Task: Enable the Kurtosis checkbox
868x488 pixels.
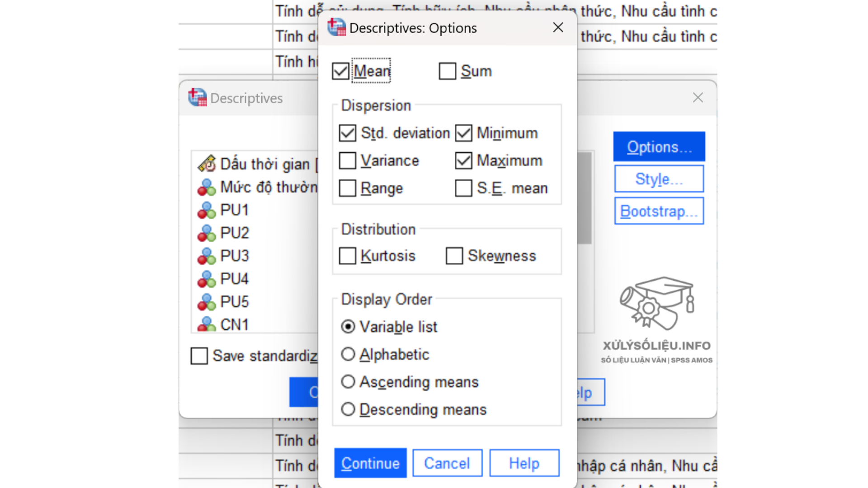Action: [347, 256]
